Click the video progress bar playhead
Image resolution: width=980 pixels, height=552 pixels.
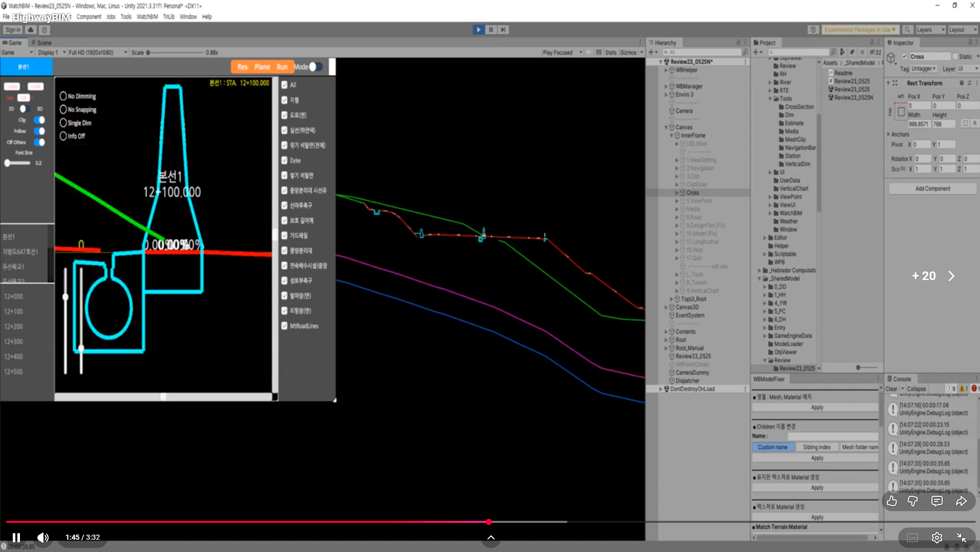(489, 522)
